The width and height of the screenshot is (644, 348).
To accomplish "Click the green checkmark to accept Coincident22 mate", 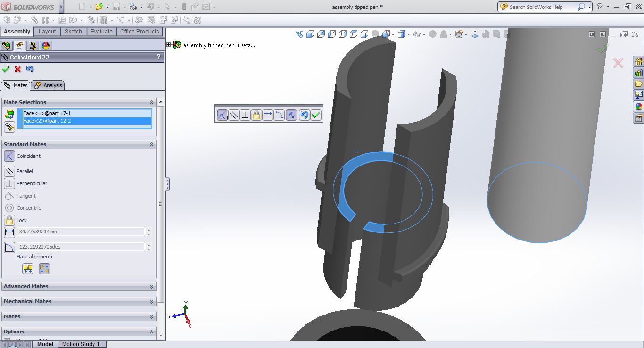I will [x=6, y=69].
